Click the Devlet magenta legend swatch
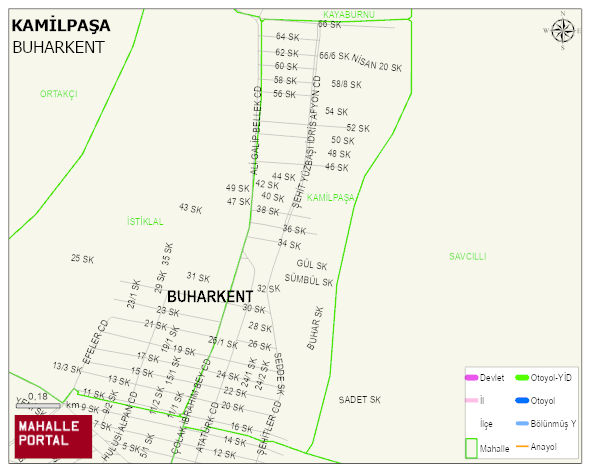The width and height of the screenshot is (591, 472). [x=472, y=377]
